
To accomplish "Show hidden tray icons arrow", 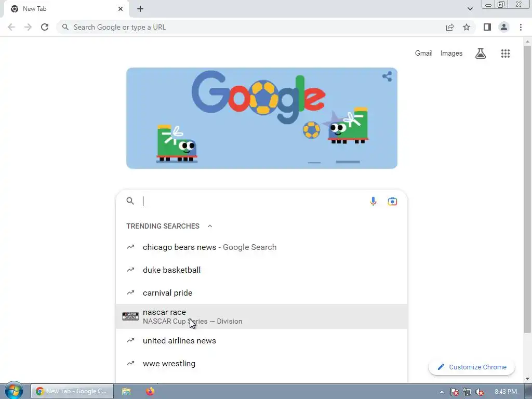I will (442, 392).
